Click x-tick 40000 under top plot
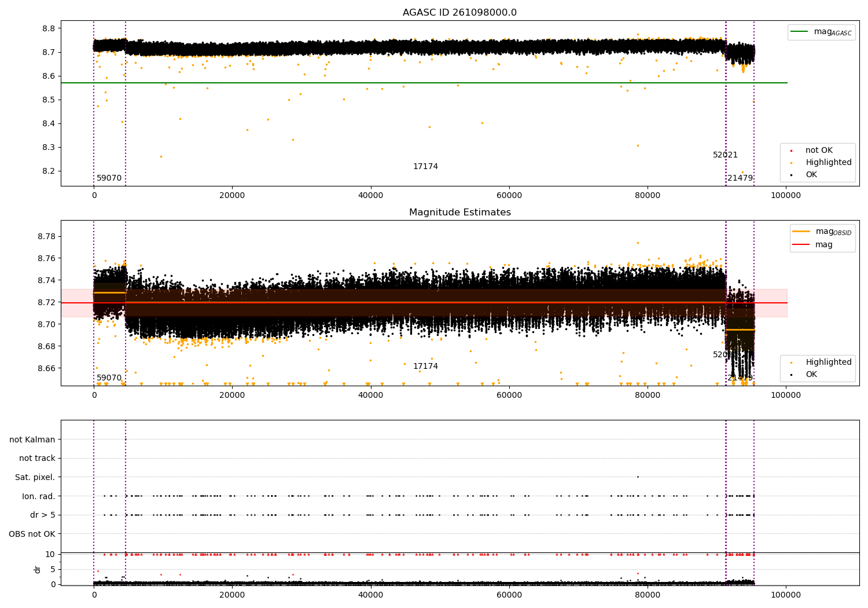868x608 pixels. point(370,195)
